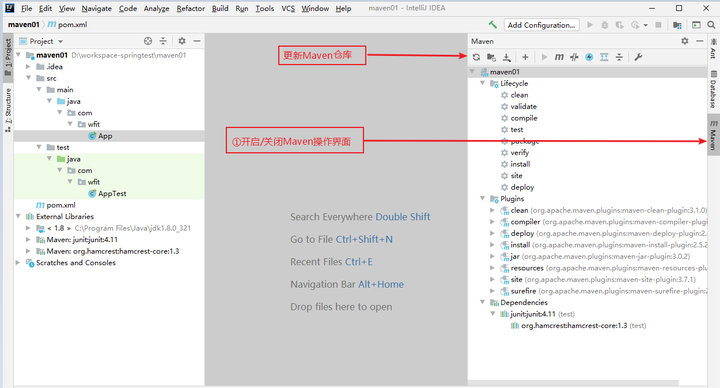Click the Debug bug icon
720x388 pixels.
click(x=605, y=25)
